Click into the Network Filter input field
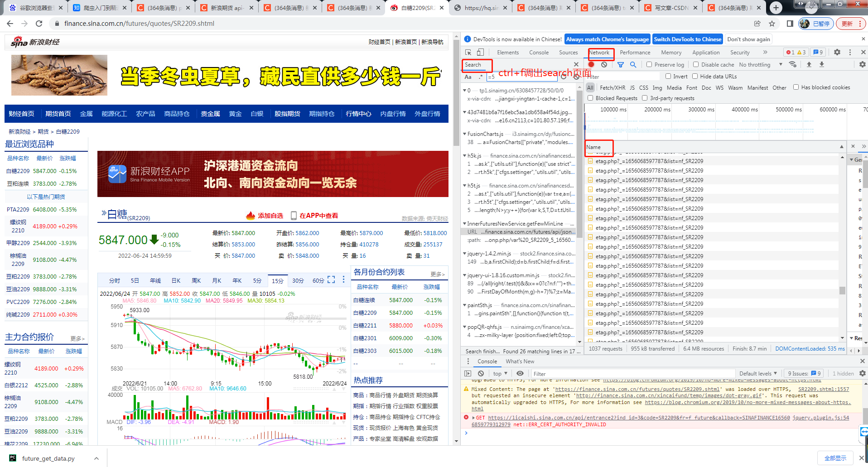The width and height of the screenshot is (868, 467). point(623,77)
